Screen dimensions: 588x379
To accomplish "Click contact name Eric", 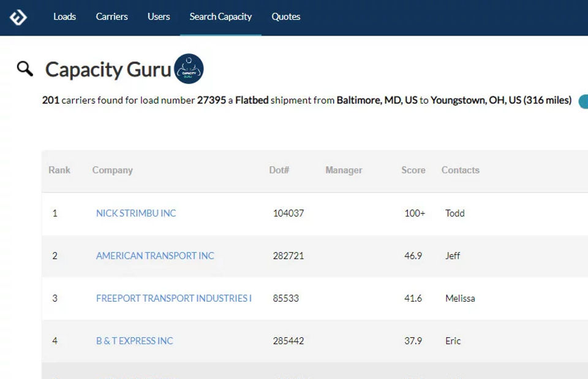I will point(453,341).
